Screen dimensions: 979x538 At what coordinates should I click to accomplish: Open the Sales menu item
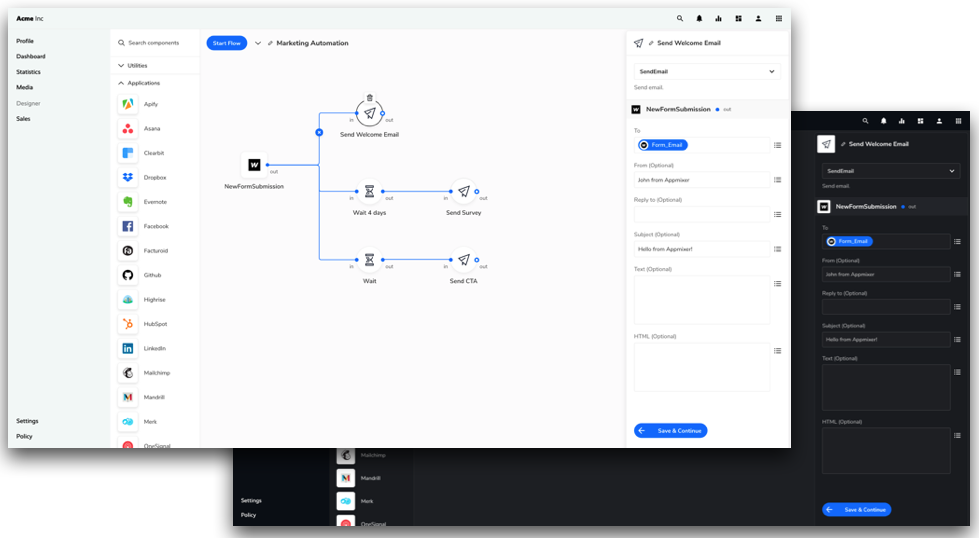tap(23, 119)
